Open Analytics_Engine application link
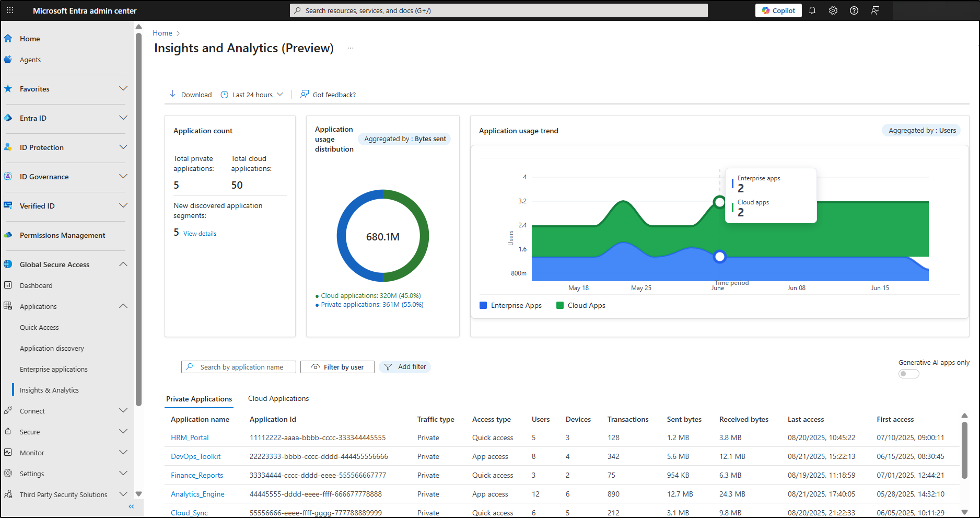This screenshot has width=980, height=518. tap(197, 494)
